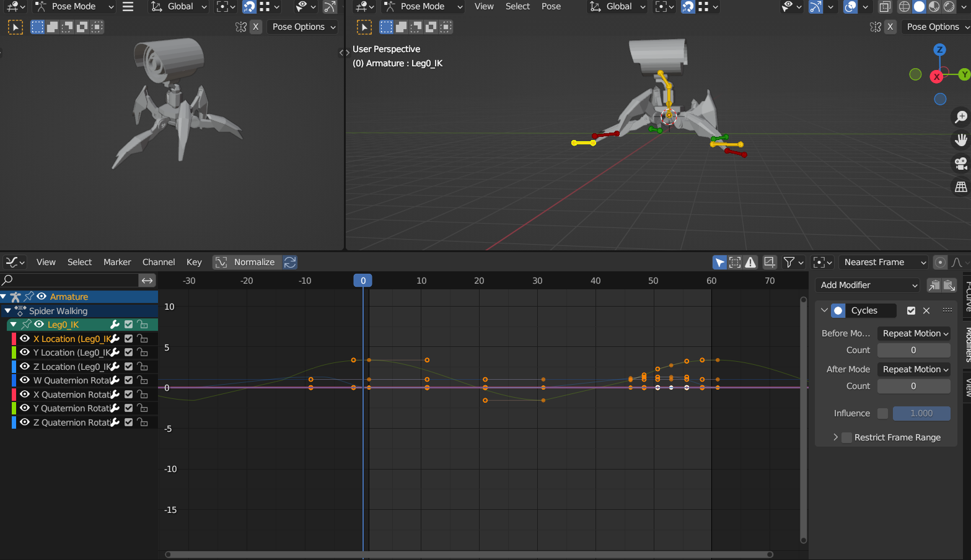Select the pan hand tool icon

tap(960, 140)
